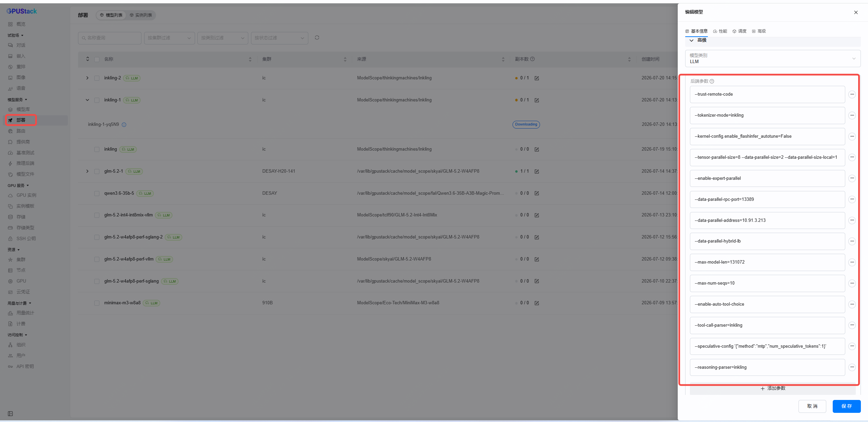
Task: Collapse the 高级 section chevron
Action: [691, 40]
